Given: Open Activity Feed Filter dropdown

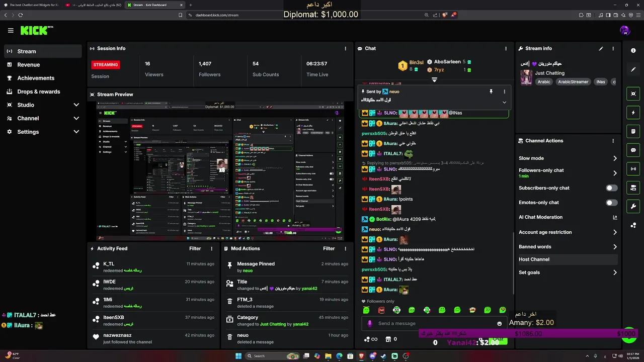Looking at the screenshot, I should [195, 248].
